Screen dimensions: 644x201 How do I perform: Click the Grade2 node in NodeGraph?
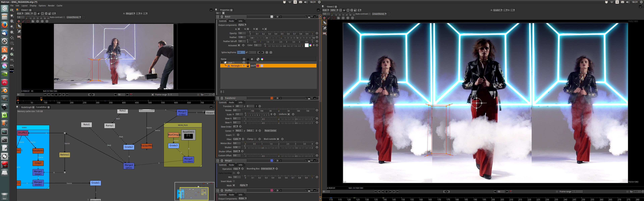pos(129,147)
